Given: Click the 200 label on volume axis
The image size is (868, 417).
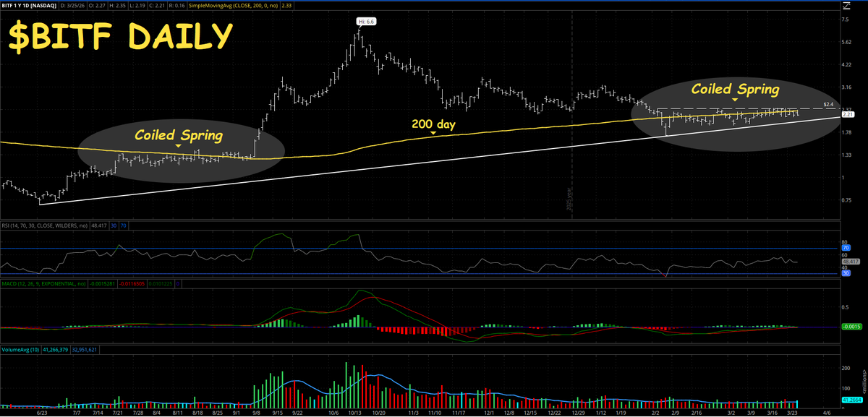Looking at the screenshot, I should pos(846,368).
